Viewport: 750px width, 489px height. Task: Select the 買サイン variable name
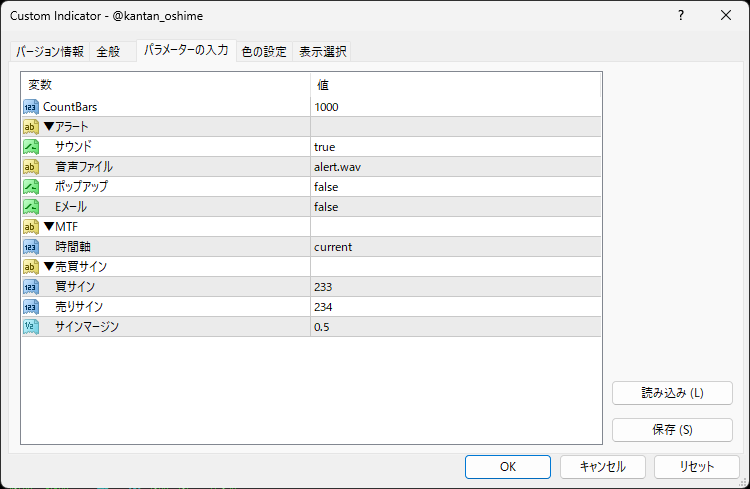(x=75, y=287)
